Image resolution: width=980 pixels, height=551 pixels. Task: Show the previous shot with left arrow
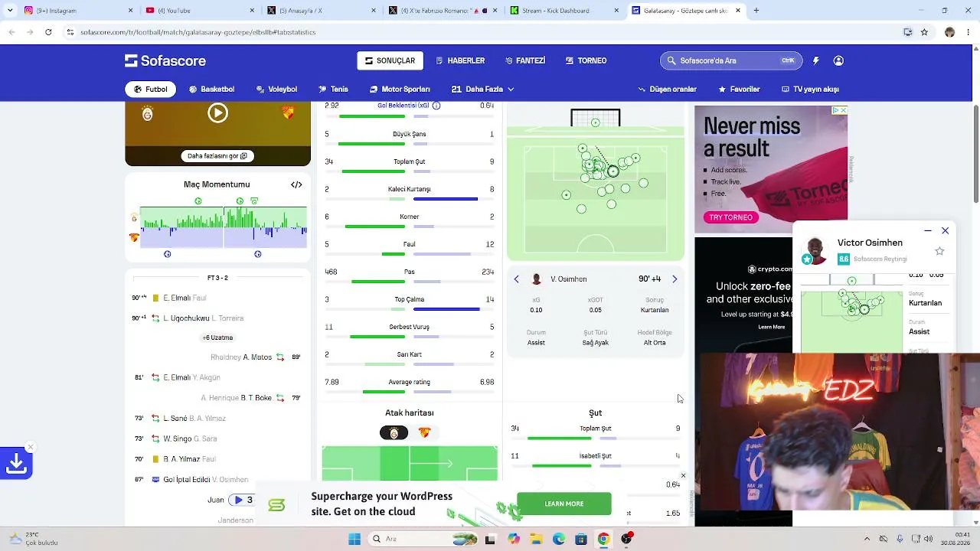516,279
